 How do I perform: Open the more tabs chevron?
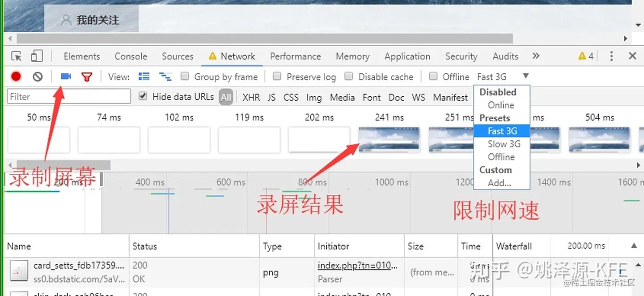click(536, 56)
